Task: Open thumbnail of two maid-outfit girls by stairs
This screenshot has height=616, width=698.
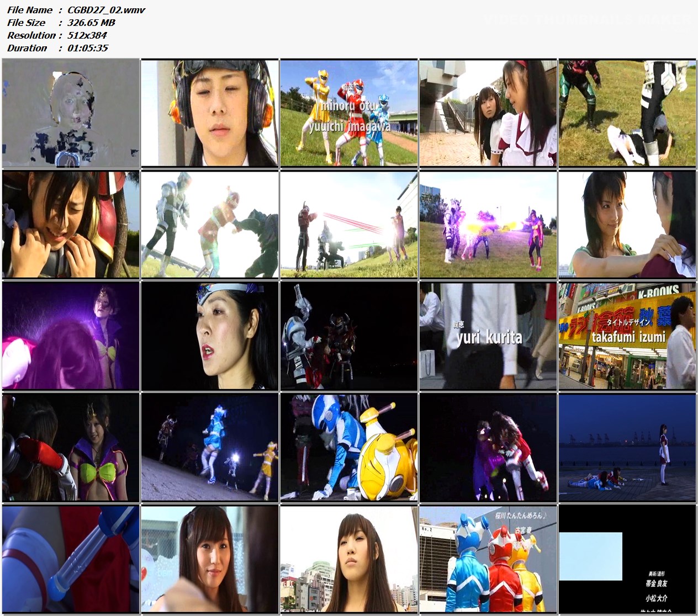Action: 488,113
